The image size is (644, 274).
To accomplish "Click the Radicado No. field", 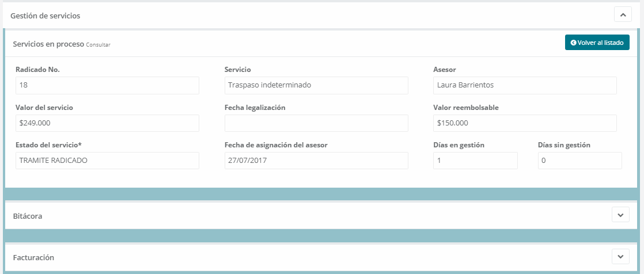I will tap(107, 85).
